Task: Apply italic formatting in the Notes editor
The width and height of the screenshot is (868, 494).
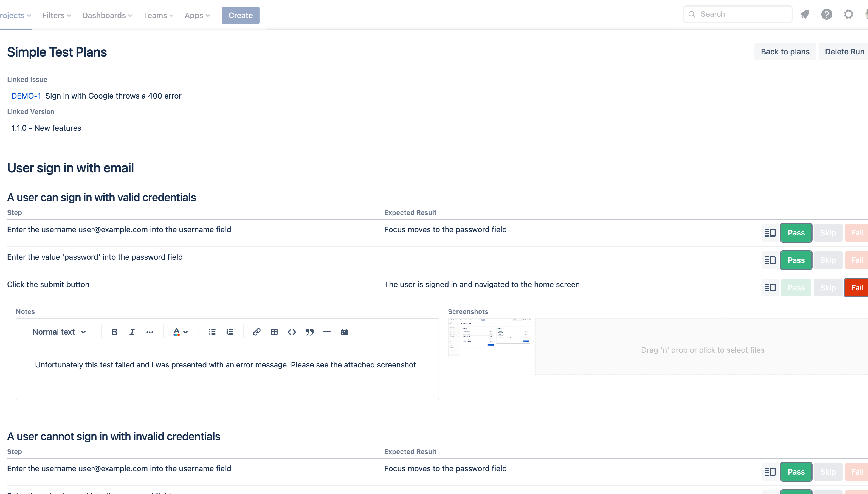Action: tap(132, 332)
